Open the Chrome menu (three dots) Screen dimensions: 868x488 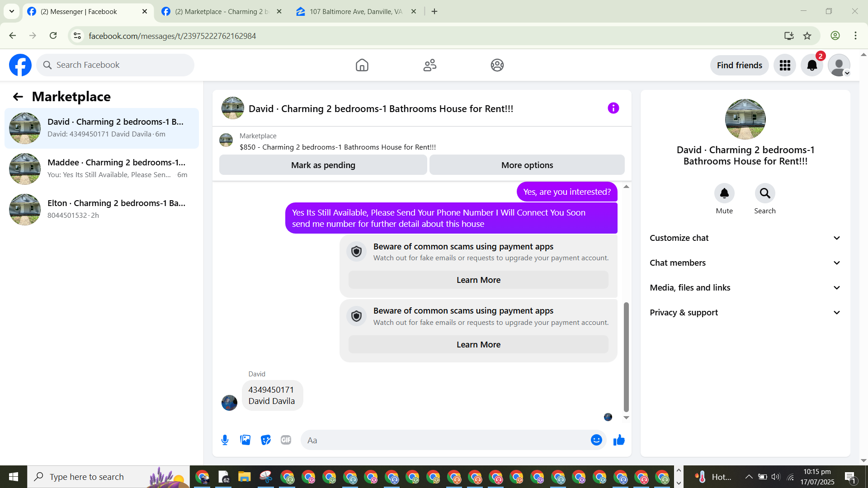click(855, 36)
